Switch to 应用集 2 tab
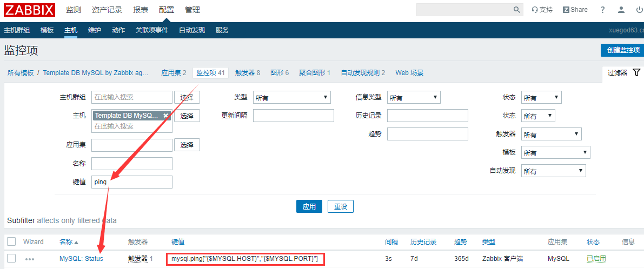 tap(174, 72)
